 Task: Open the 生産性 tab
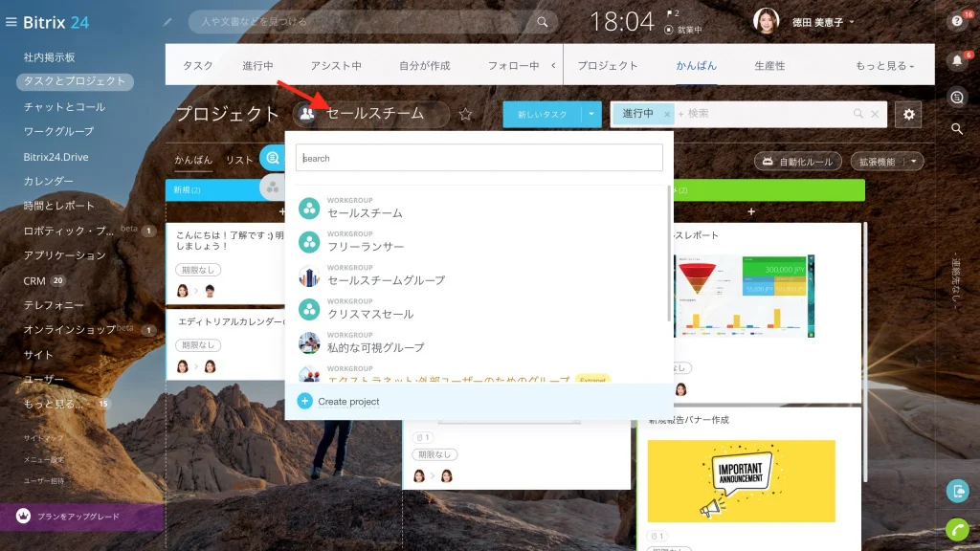point(769,66)
